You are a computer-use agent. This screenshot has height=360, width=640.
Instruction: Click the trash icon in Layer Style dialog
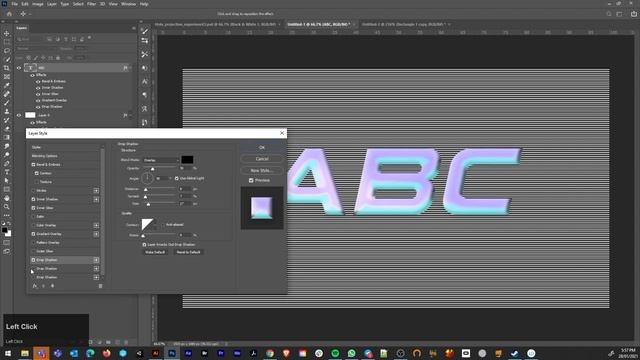pos(100,286)
